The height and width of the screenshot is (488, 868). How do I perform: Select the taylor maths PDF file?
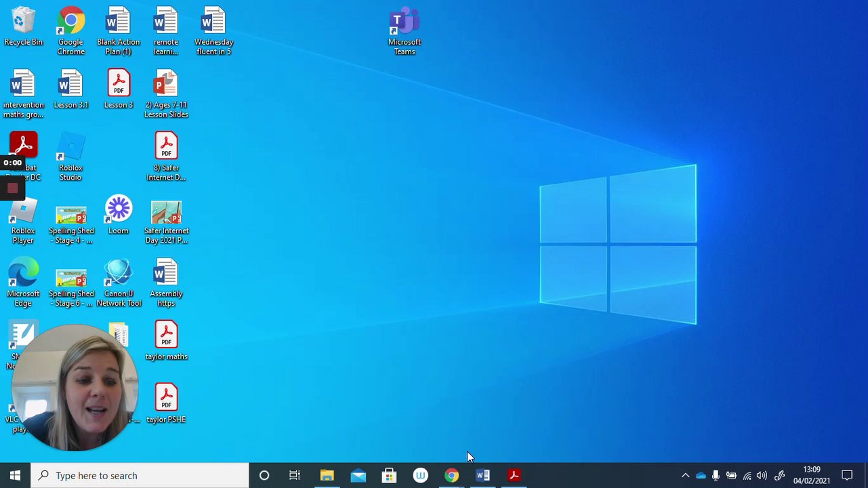[x=166, y=342]
